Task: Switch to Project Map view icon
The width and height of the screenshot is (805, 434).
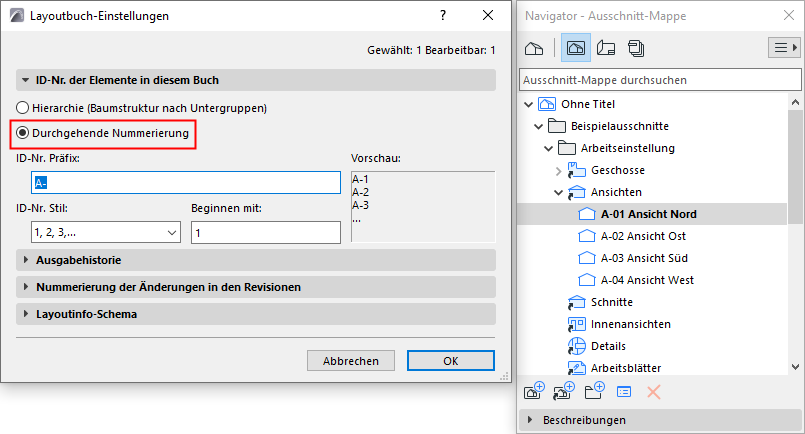Action: (534, 48)
